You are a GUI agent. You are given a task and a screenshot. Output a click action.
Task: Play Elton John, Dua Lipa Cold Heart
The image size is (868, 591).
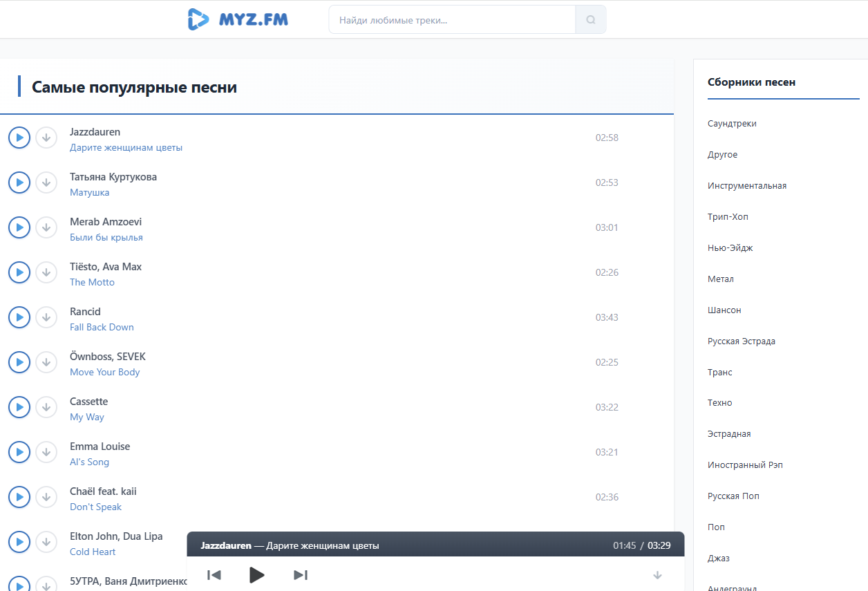pos(19,542)
